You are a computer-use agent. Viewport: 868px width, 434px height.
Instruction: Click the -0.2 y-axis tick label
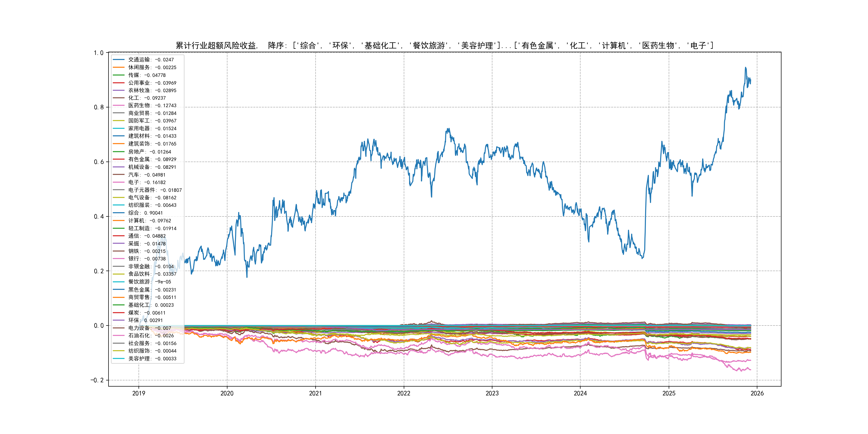click(x=97, y=380)
